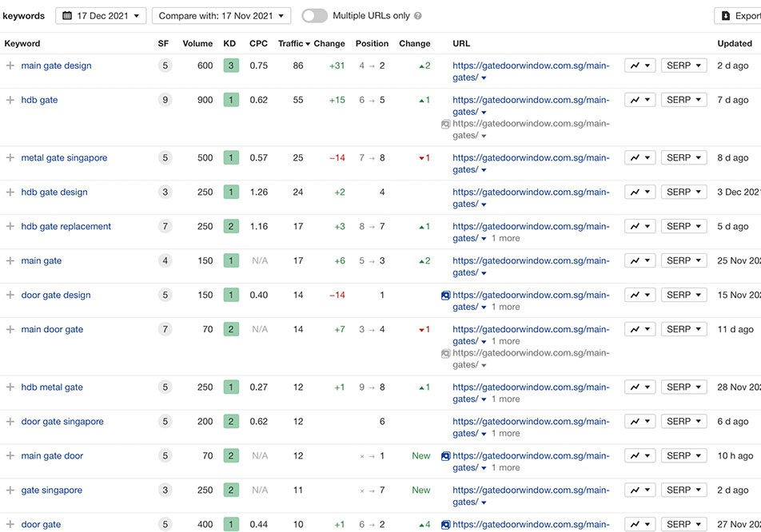Viewport: 761px width, 532px height.
Task: Click plus icon beside gate singapore keyword
Action: tap(10, 490)
